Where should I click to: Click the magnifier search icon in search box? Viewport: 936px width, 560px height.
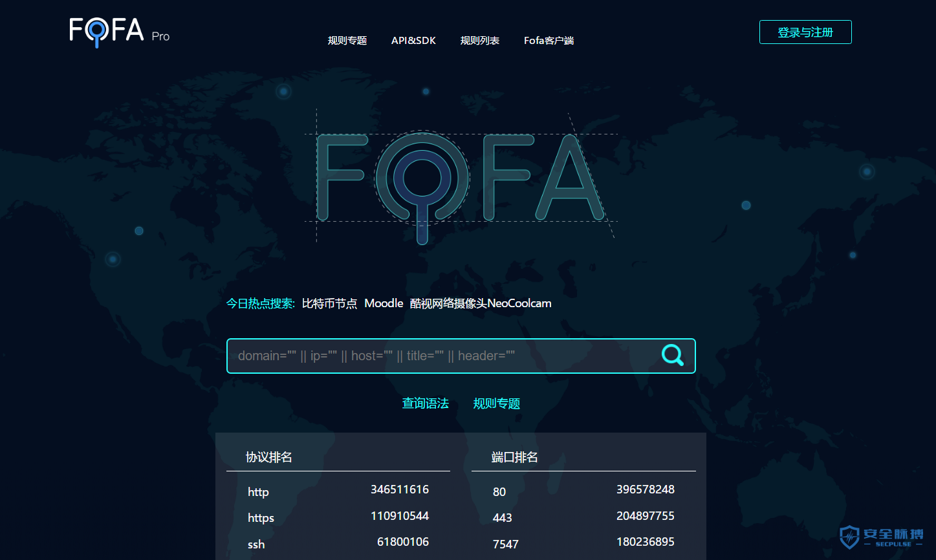point(672,355)
